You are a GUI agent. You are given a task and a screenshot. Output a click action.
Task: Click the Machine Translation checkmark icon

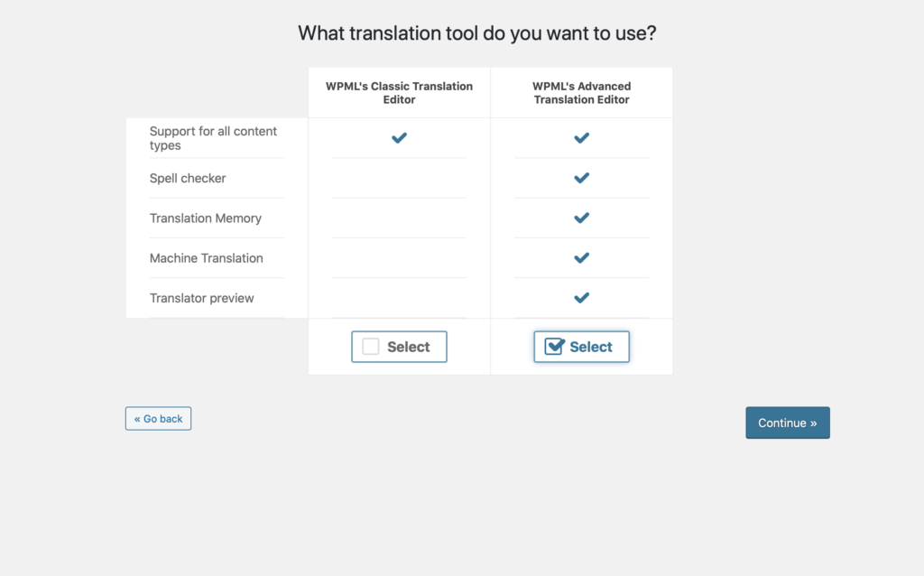[x=582, y=258]
